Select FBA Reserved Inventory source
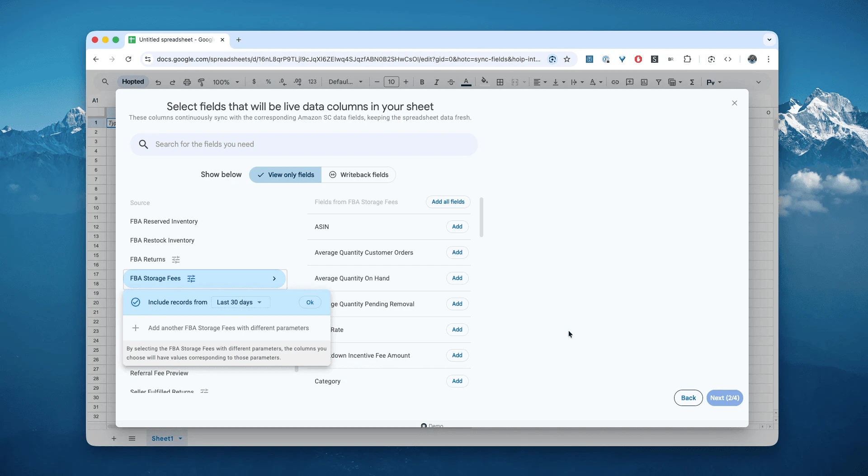Viewport: 868px width, 476px height. 164,221
